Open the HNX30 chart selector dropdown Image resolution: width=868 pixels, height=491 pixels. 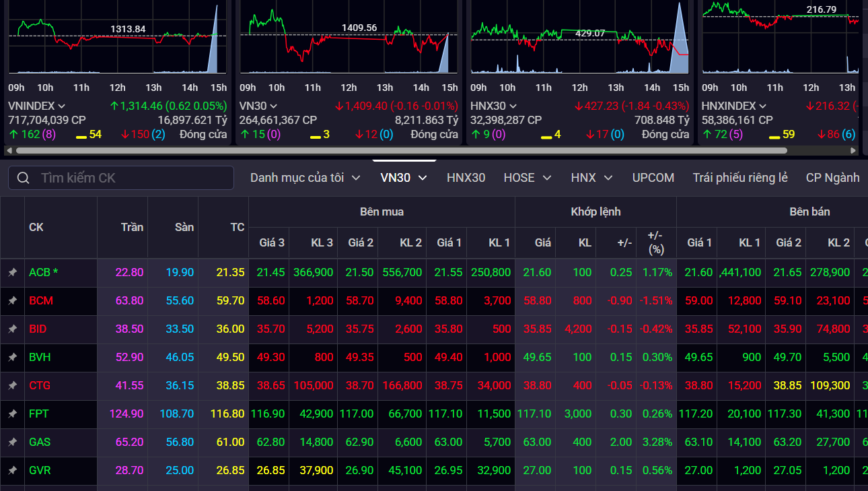pyautogui.click(x=513, y=106)
